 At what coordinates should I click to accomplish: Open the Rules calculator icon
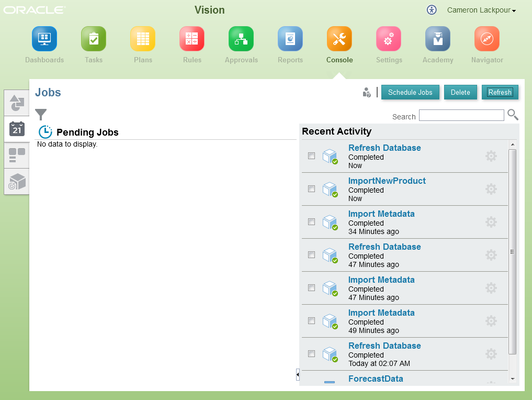[x=192, y=39]
